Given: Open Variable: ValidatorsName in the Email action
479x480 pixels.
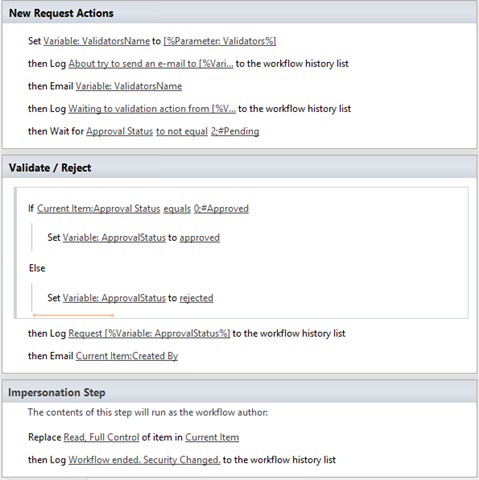Looking at the screenshot, I should (129, 86).
